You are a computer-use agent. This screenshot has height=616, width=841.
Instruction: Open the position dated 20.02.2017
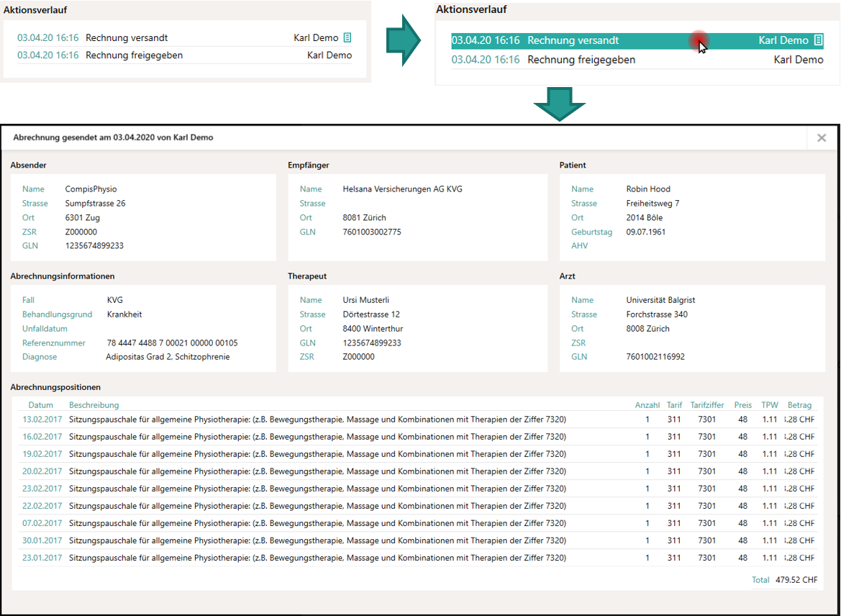(42, 471)
